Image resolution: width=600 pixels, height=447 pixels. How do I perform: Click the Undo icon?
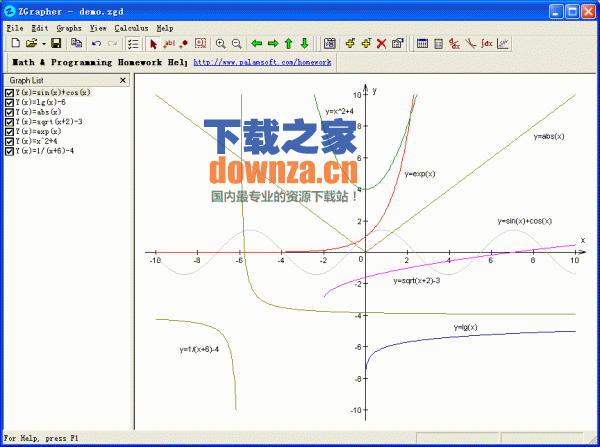pyautogui.click(x=96, y=44)
